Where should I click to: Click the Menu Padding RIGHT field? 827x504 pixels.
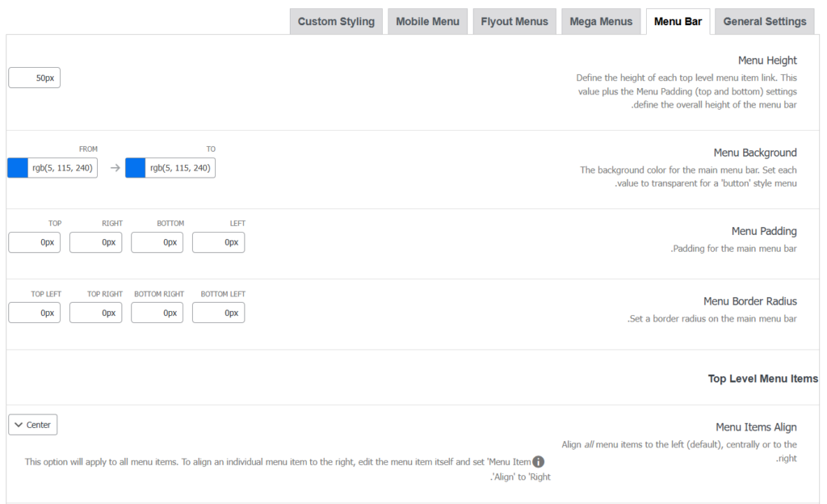click(96, 242)
